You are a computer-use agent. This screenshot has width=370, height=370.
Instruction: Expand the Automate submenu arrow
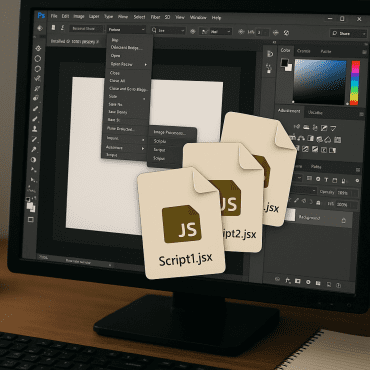(x=143, y=148)
